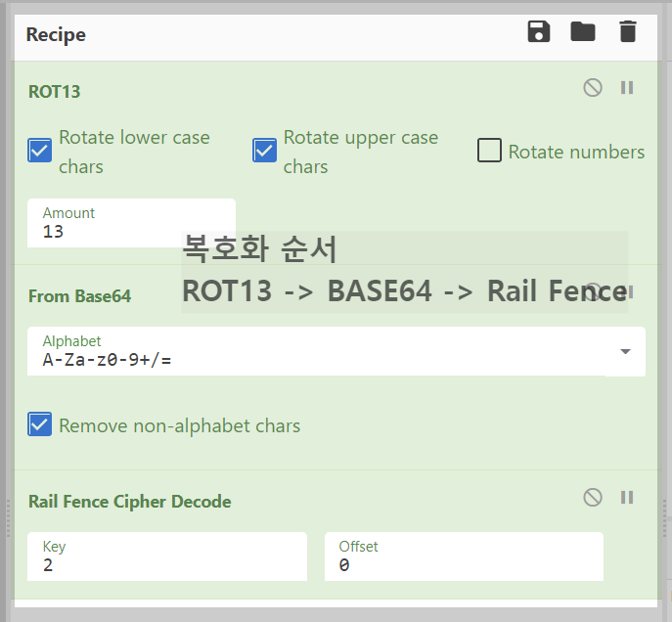Save the recipe with the floppy disk icon
The image size is (672, 622).
coord(539,31)
